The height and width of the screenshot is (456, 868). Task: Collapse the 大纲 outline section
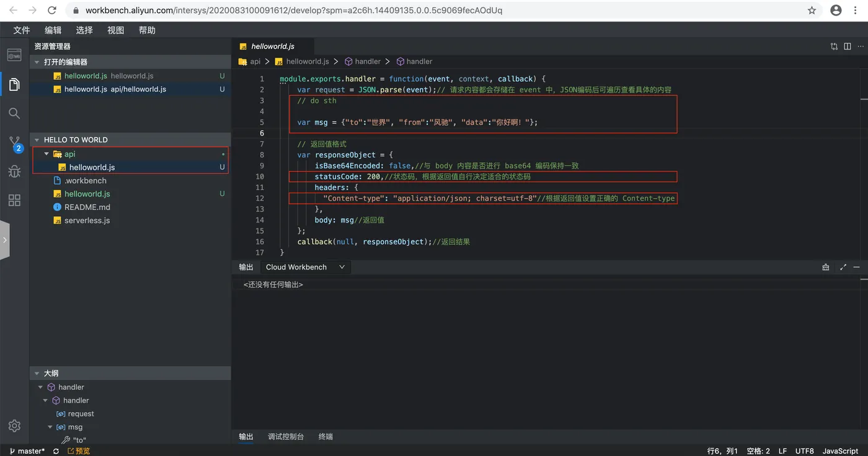37,374
